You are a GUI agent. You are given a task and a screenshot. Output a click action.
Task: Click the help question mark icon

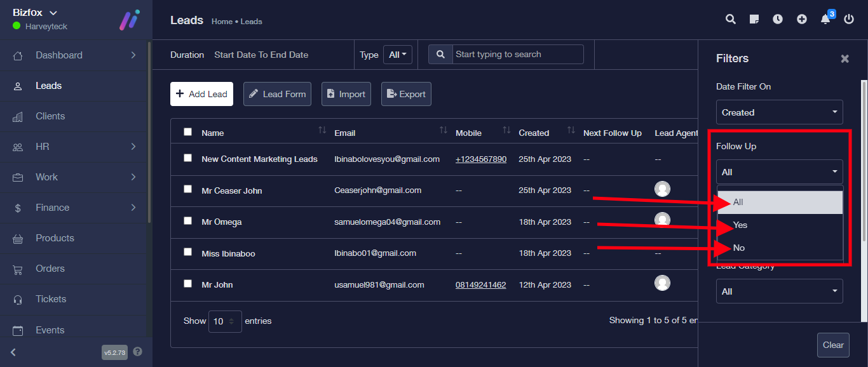pos(138,352)
